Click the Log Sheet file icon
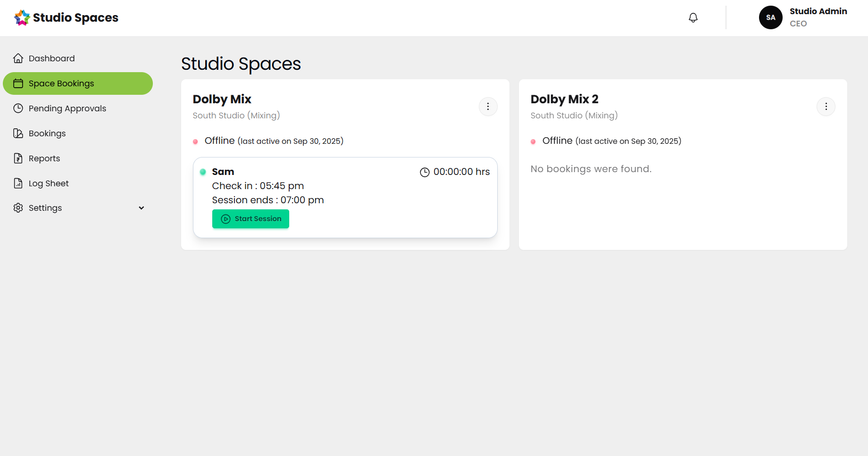The image size is (868, 456). [x=18, y=183]
